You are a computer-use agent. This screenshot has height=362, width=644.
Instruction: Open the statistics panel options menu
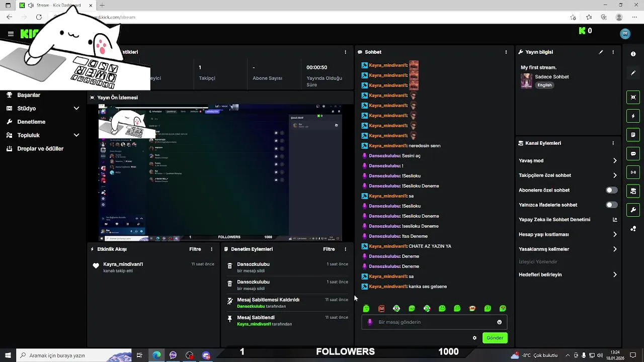click(x=345, y=52)
